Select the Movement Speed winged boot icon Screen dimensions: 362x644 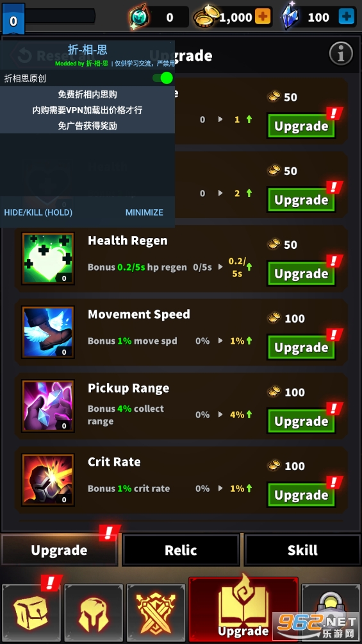tap(48, 332)
